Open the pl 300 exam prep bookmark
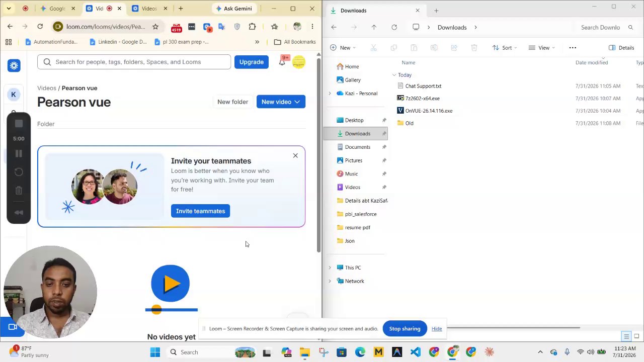Image resolution: width=644 pixels, height=362 pixels. pyautogui.click(x=182, y=42)
